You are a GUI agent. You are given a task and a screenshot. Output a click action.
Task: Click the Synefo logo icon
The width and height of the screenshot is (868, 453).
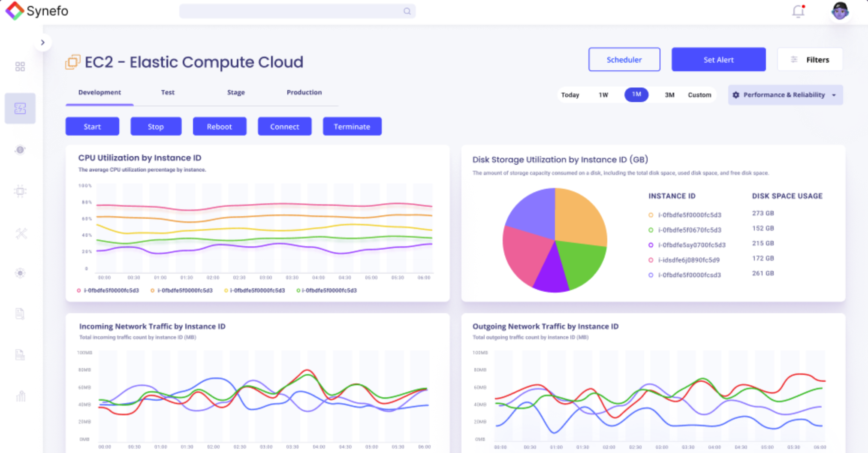(15, 11)
